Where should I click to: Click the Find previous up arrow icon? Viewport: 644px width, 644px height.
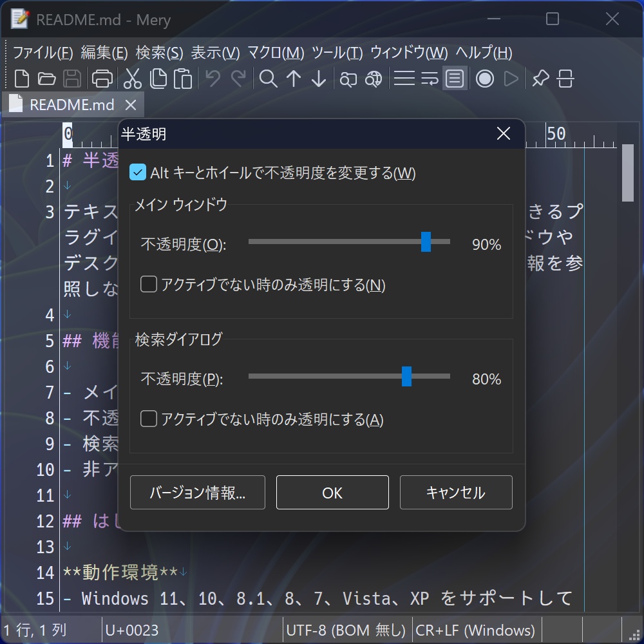294,79
